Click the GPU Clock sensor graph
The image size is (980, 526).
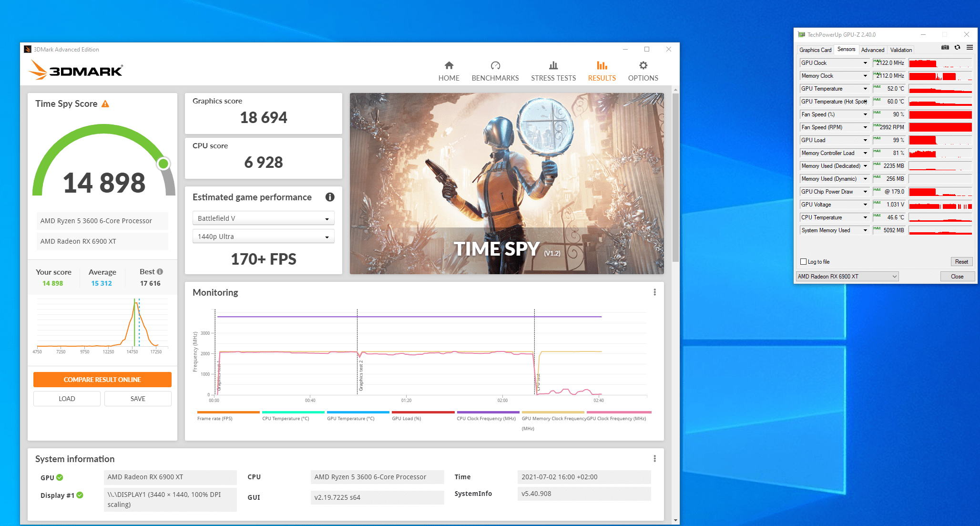point(940,63)
